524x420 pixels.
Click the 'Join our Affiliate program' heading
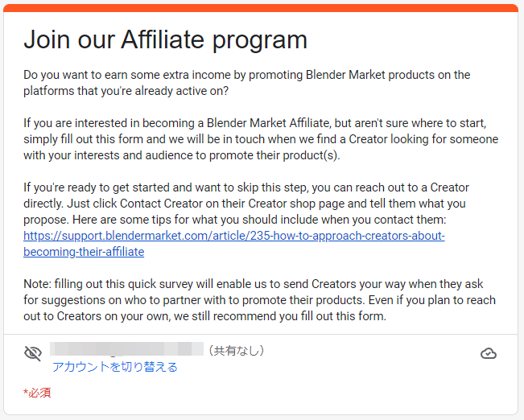(165, 39)
